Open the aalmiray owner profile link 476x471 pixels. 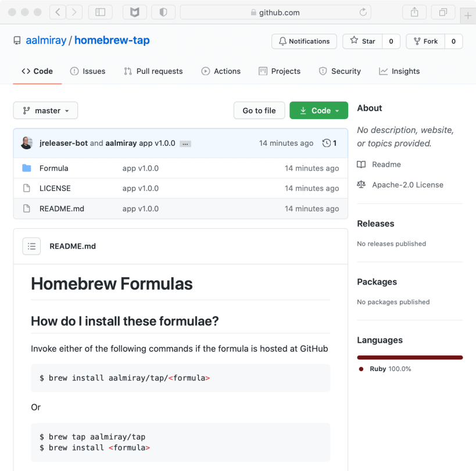tap(46, 40)
